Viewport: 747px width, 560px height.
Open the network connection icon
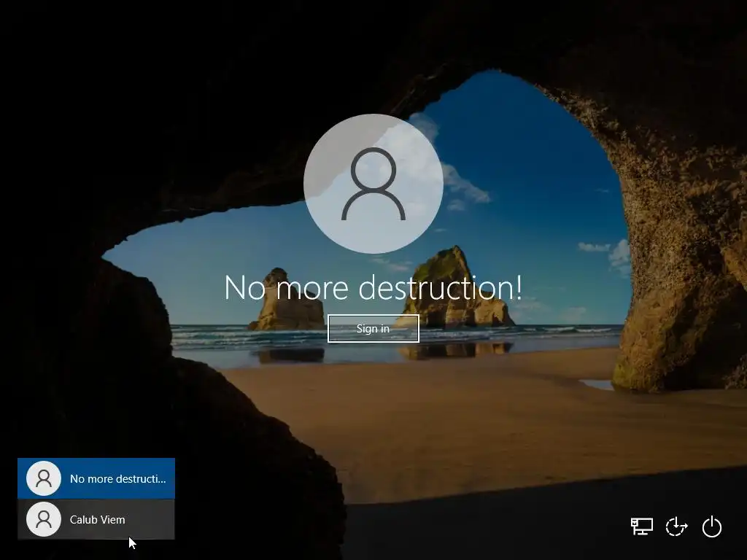642,526
